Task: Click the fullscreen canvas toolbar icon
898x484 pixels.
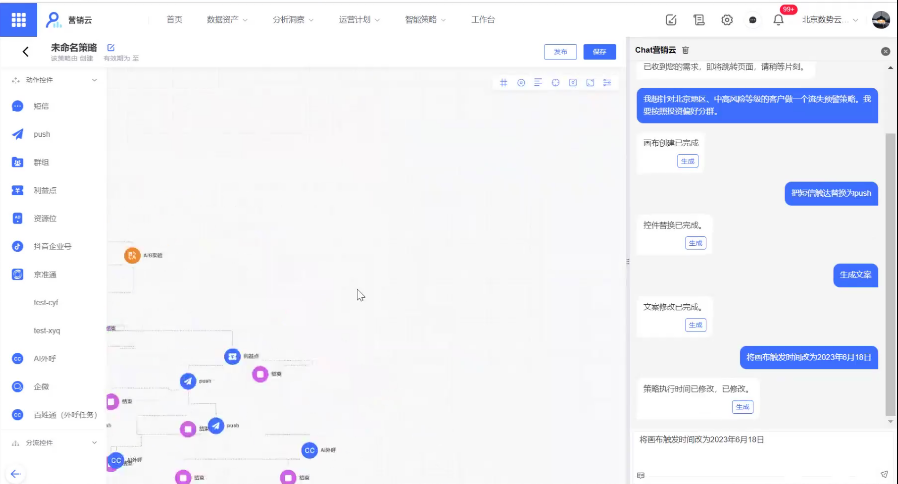Action: pyautogui.click(x=590, y=82)
